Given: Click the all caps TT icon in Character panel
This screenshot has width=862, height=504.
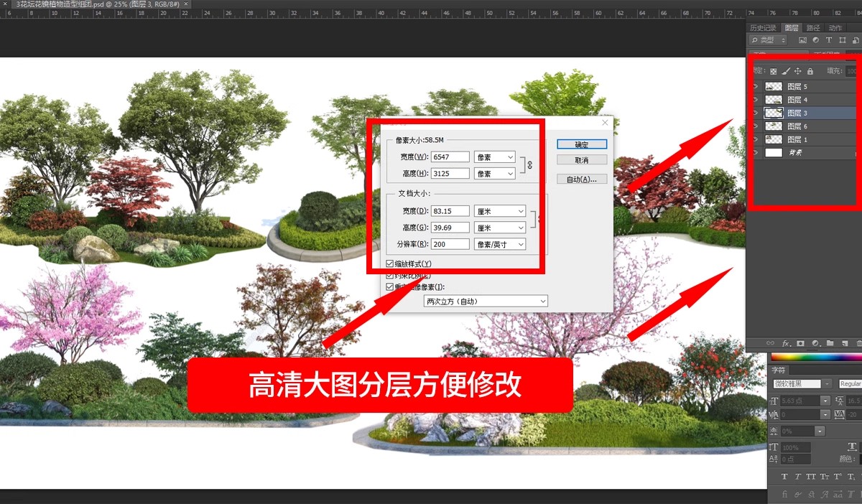Looking at the screenshot, I should tap(812, 476).
